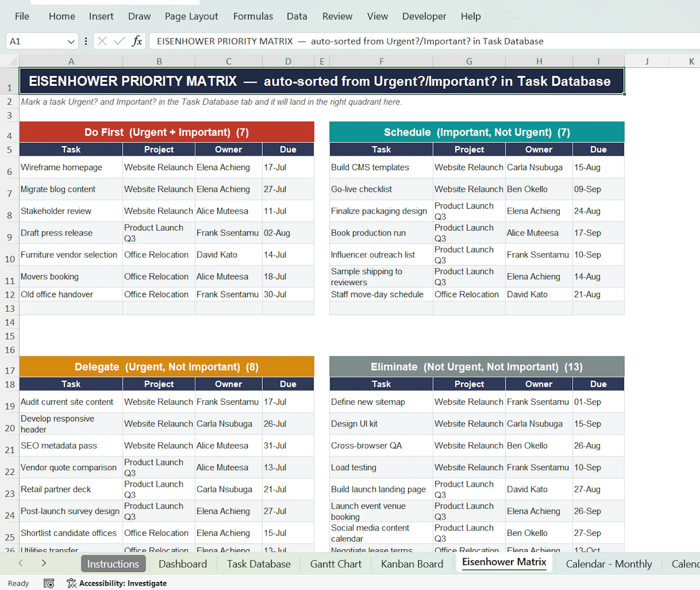
Task: Select the 'Define new sitemap' cell
Action: click(x=381, y=402)
